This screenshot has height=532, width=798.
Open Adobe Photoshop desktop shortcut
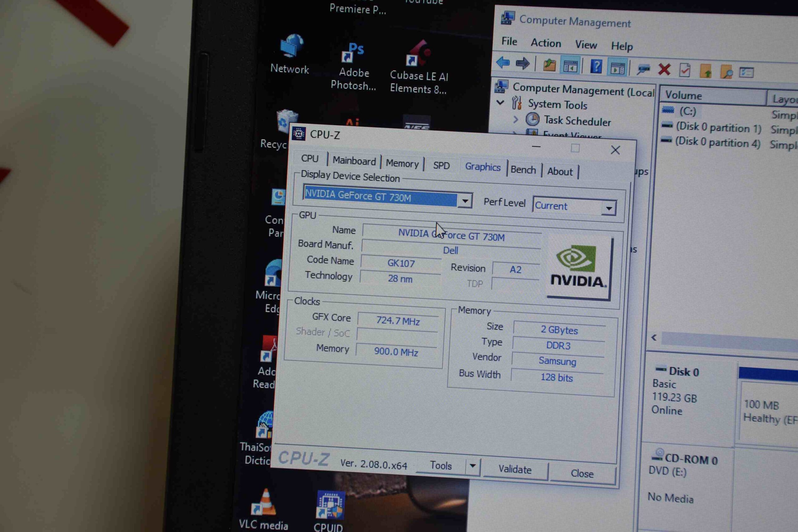pyautogui.click(x=353, y=66)
